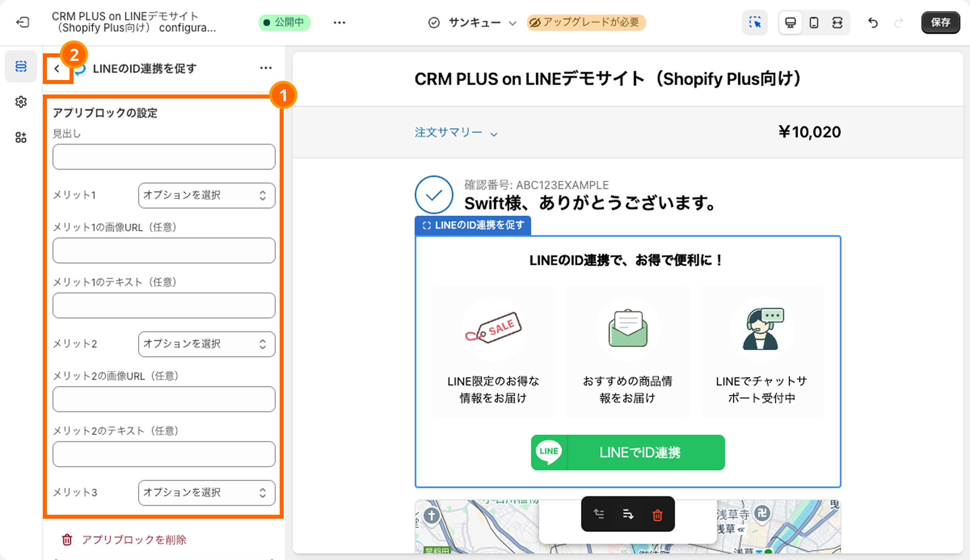The image size is (970, 560).
Task: Click the メリット2の画像URL input field
Action: [164, 399]
